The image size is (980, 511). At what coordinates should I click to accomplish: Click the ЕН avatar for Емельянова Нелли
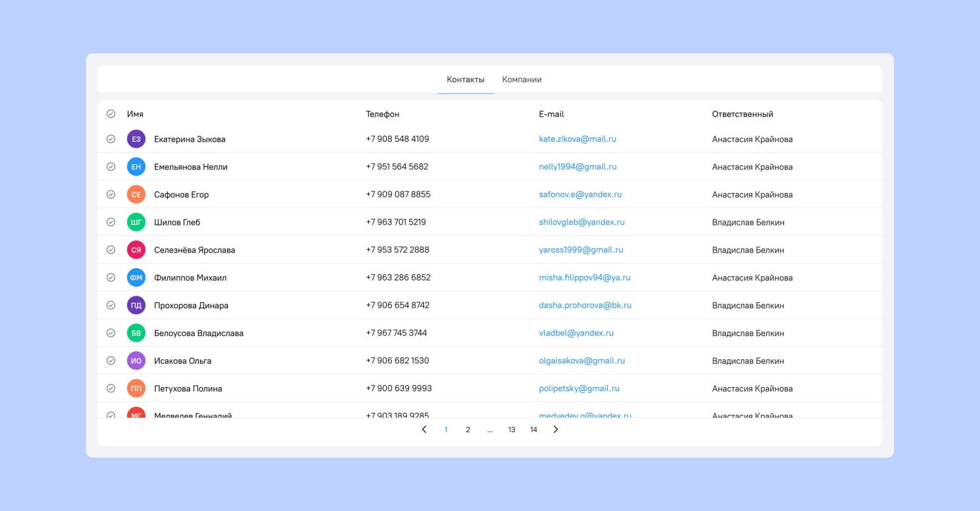tap(136, 167)
